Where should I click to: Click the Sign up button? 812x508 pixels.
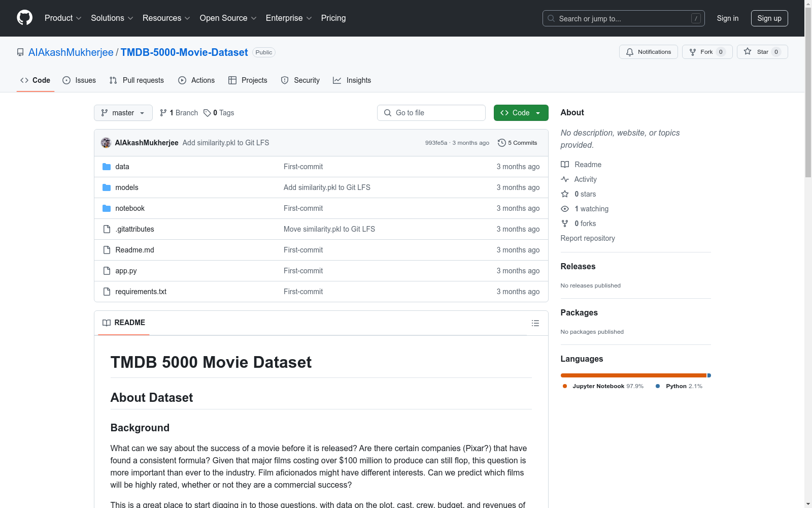769,18
